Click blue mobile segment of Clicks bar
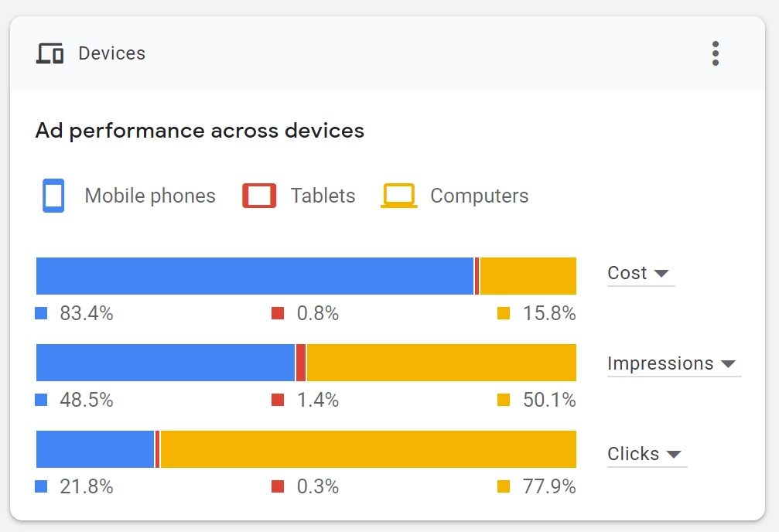The width and height of the screenshot is (779, 532). pyautogui.click(x=95, y=449)
